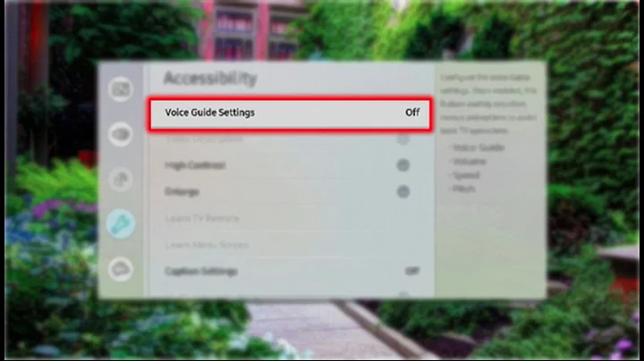Open the Support cloud icon

(x=121, y=270)
